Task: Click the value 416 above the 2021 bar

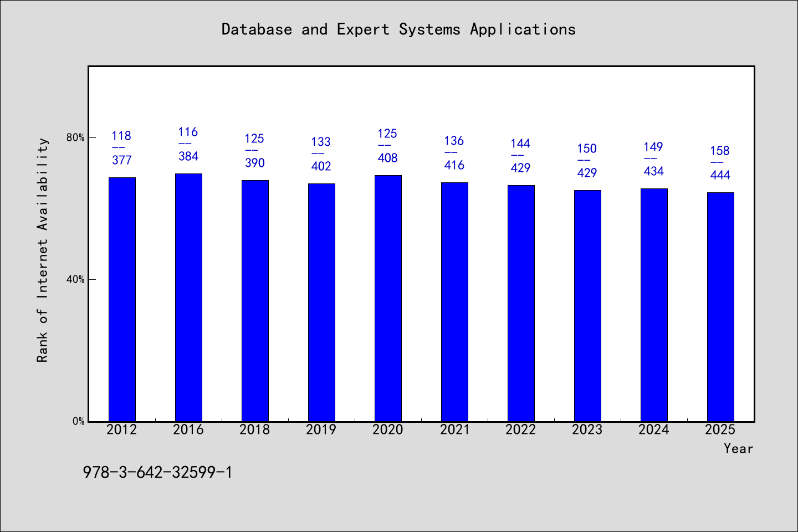Action: click(x=454, y=165)
